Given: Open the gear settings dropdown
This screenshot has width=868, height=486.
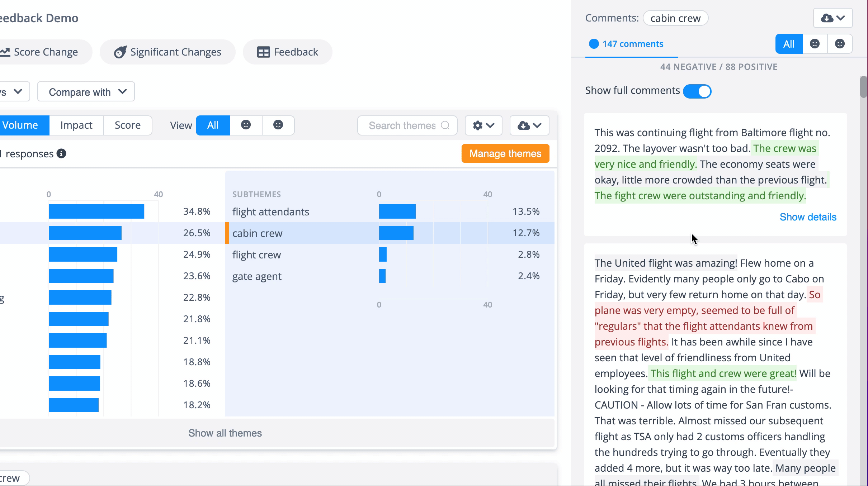Looking at the screenshot, I should [x=483, y=125].
